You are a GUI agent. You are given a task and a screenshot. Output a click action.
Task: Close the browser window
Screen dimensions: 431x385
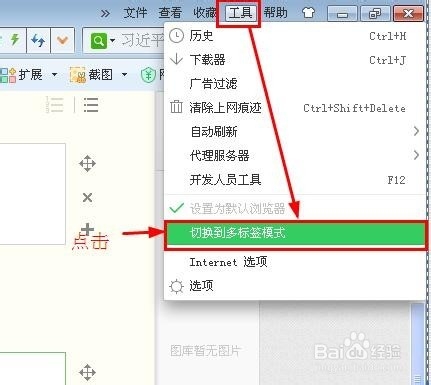tap(408, 14)
